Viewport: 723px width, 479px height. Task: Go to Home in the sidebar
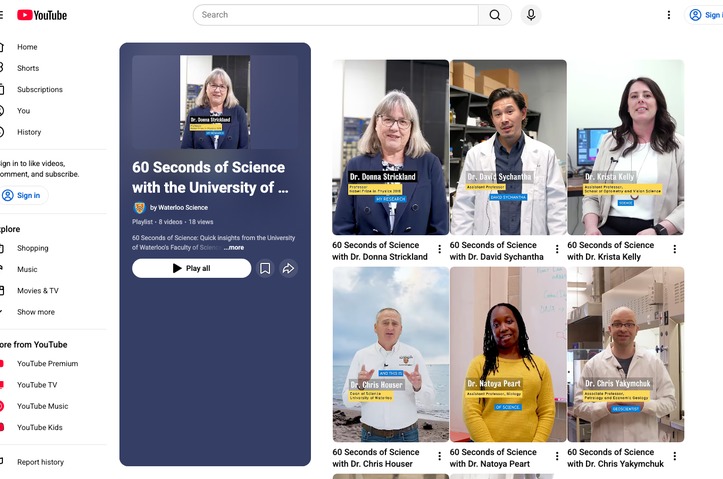click(x=28, y=47)
